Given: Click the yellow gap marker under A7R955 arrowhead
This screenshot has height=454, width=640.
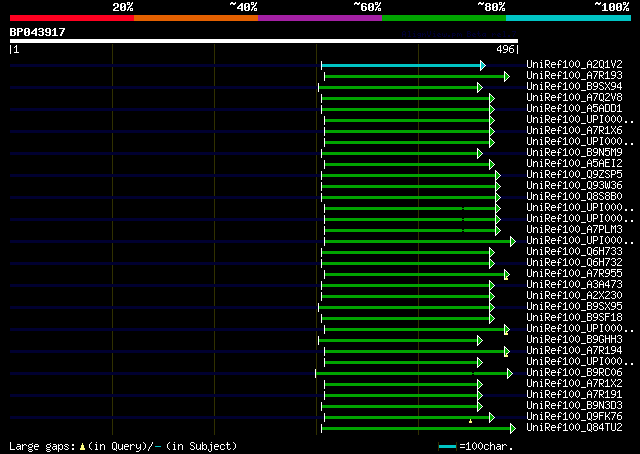Looking at the screenshot, I should click(506, 278).
